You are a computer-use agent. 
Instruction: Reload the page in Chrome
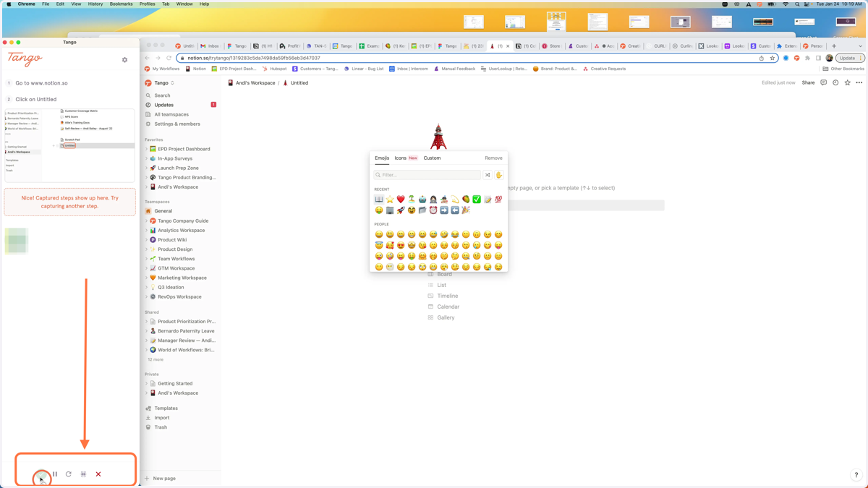point(169,58)
